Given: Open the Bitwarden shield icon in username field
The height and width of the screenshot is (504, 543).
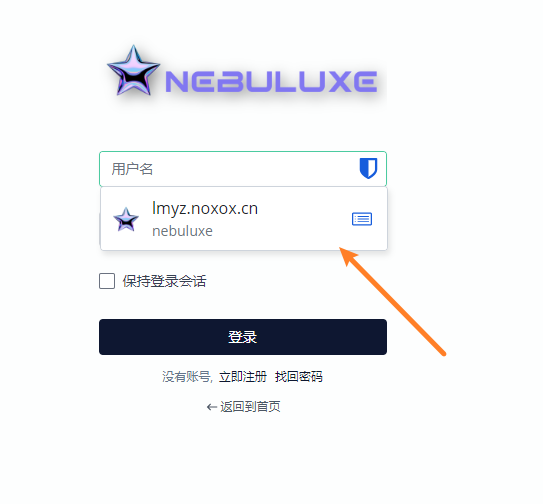Looking at the screenshot, I should (x=368, y=168).
